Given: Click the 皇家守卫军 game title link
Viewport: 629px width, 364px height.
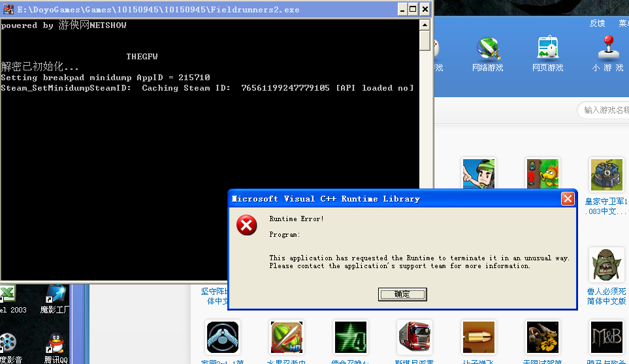Looking at the screenshot, I should tap(606, 206).
